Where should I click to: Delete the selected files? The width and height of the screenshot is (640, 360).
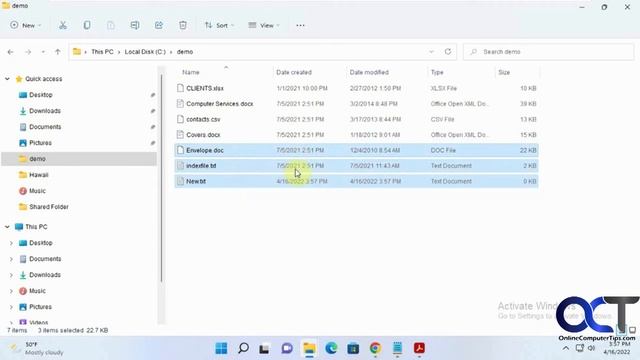(183, 25)
